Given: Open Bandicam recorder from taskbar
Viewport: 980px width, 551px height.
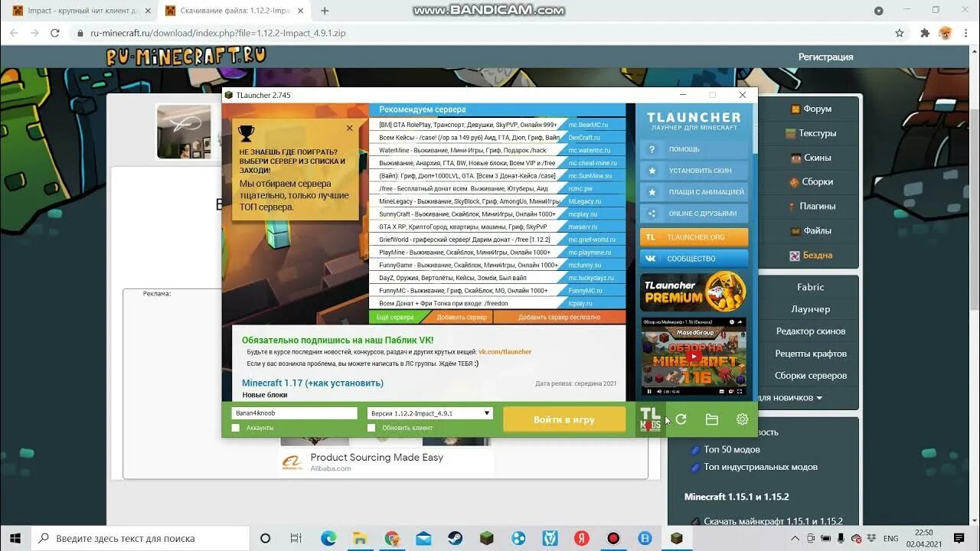Looking at the screenshot, I should pos(613,538).
